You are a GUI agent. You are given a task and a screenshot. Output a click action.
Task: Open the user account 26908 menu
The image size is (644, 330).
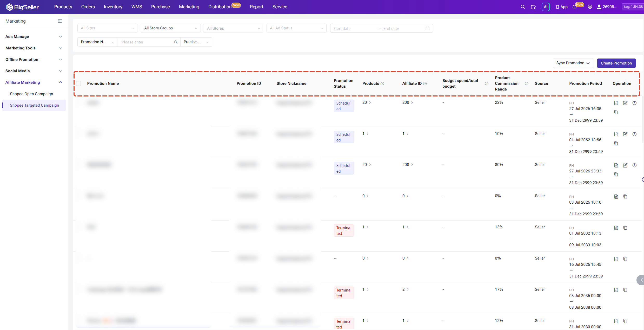click(x=607, y=7)
